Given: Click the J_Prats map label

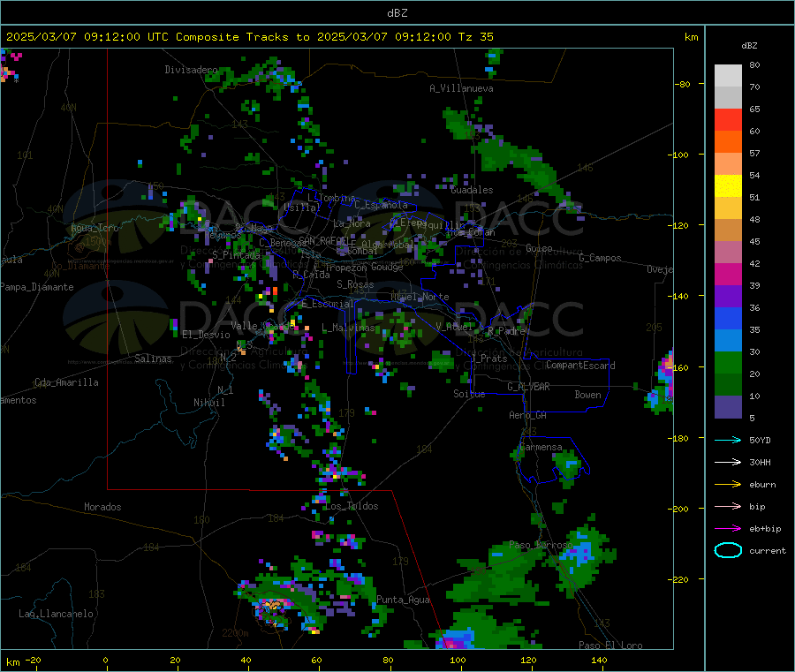Looking at the screenshot, I should click(x=488, y=359).
